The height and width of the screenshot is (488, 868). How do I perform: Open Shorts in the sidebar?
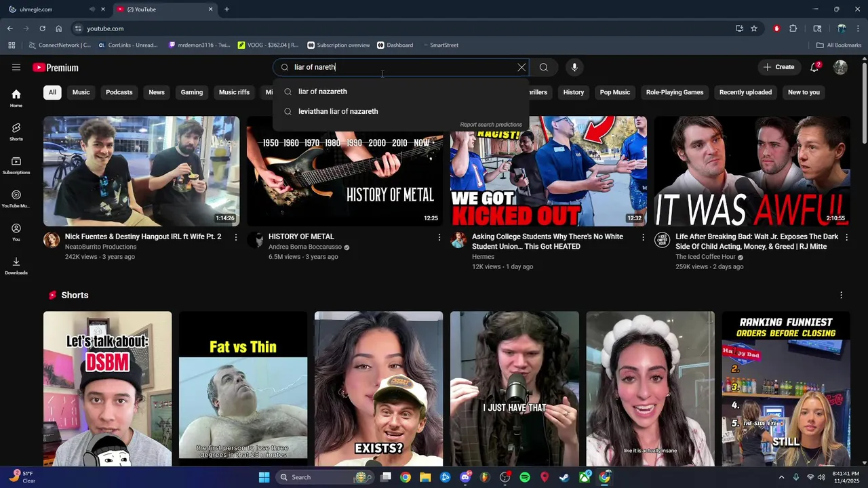[16, 131]
